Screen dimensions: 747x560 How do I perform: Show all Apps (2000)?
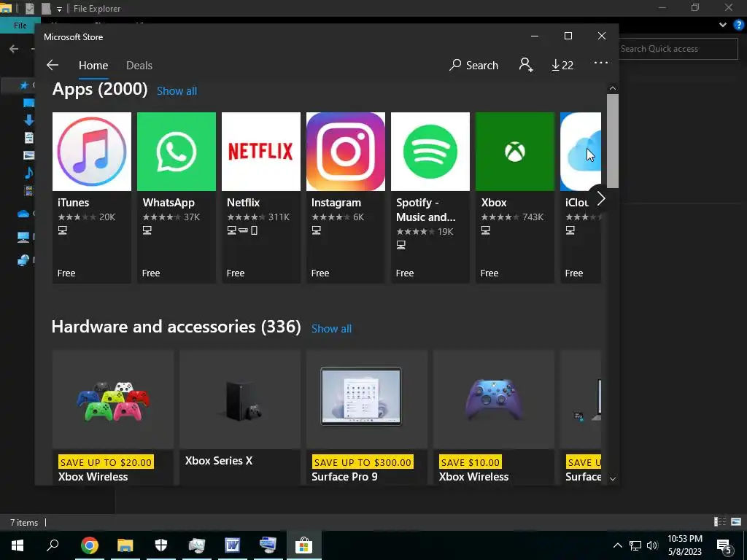pyautogui.click(x=177, y=91)
